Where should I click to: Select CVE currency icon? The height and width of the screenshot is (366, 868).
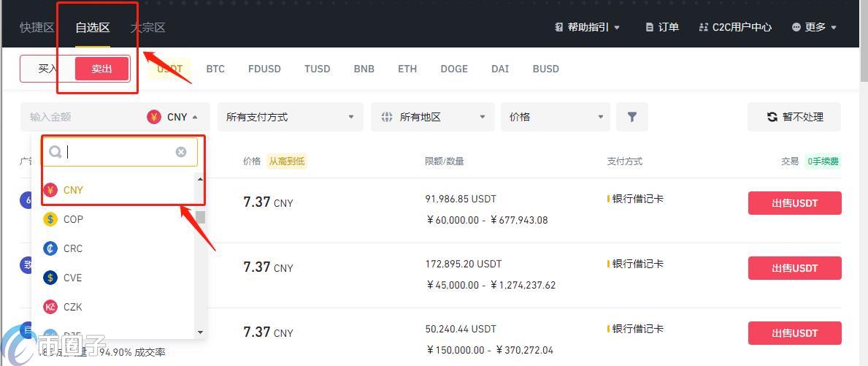[50, 278]
